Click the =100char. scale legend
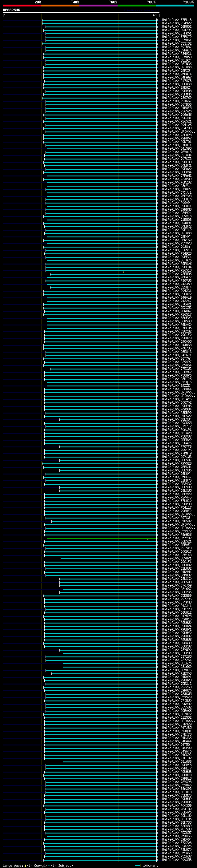Viewport: 197px width, 868px height. (x=147, y=865)
